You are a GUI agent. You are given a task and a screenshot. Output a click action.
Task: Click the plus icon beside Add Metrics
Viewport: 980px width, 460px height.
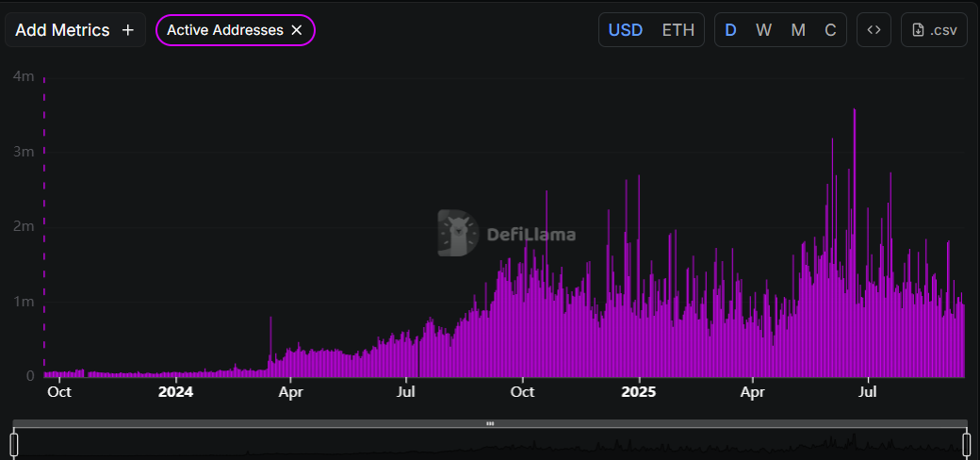click(x=128, y=30)
